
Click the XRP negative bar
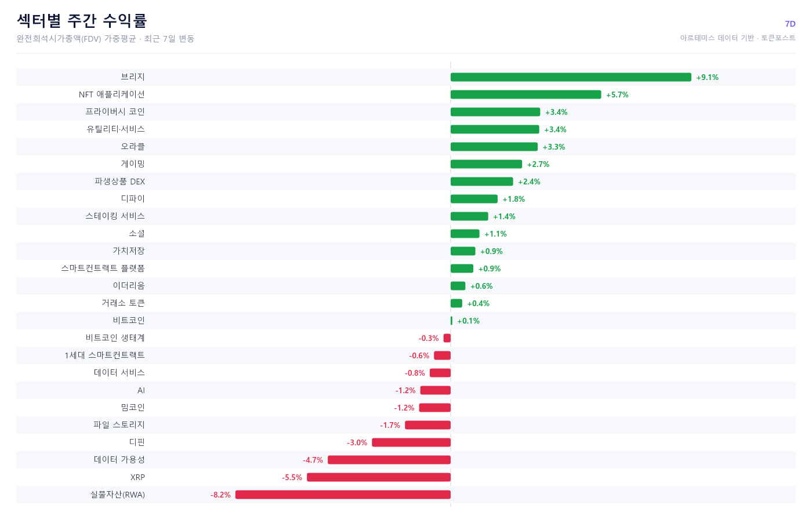coord(379,477)
